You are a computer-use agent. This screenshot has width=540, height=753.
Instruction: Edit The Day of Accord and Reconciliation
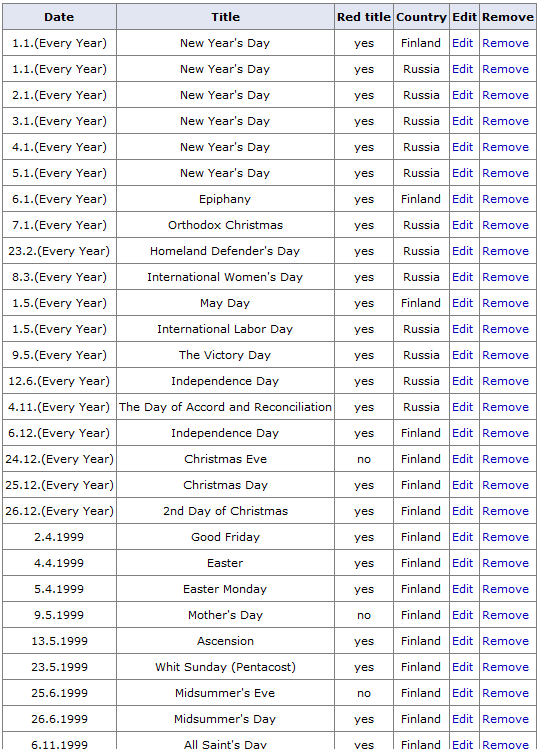click(x=462, y=407)
